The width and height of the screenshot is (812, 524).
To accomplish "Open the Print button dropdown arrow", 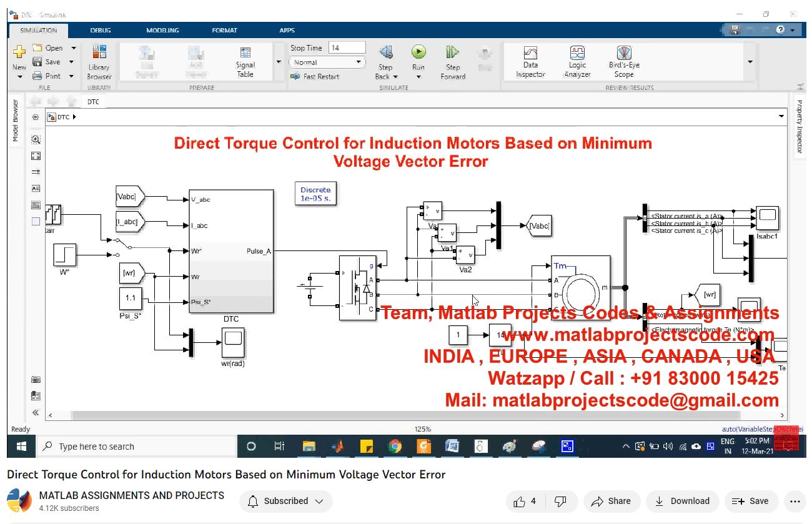I will click(71, 76).
